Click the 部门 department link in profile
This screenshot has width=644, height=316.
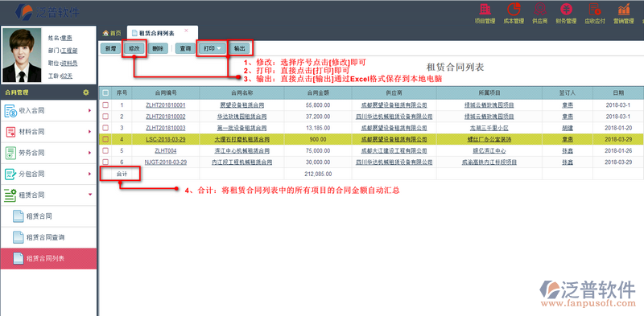coord(69,51)
